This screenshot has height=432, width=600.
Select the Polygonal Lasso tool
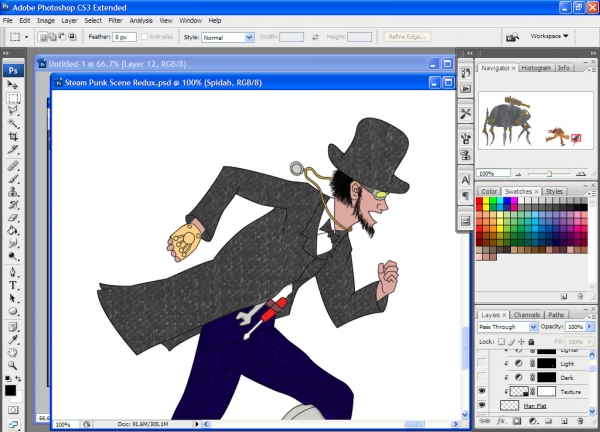[x=13, y=111]
